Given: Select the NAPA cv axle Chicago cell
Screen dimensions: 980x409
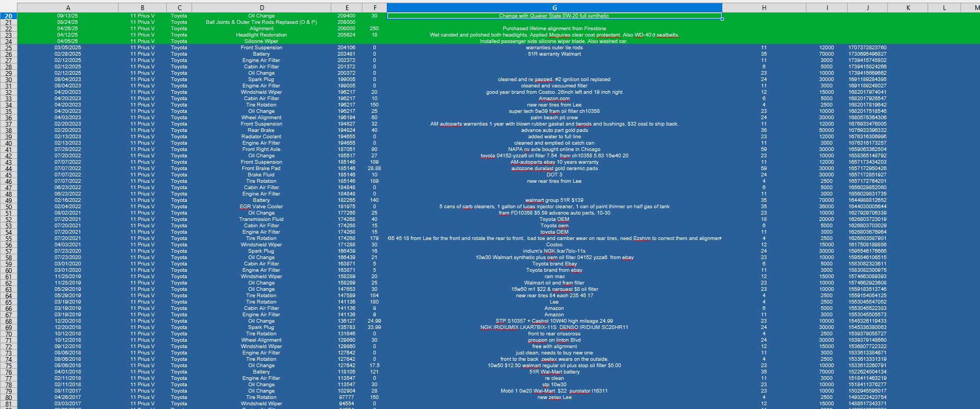Looking at the screenshot, I should [555, 149].
